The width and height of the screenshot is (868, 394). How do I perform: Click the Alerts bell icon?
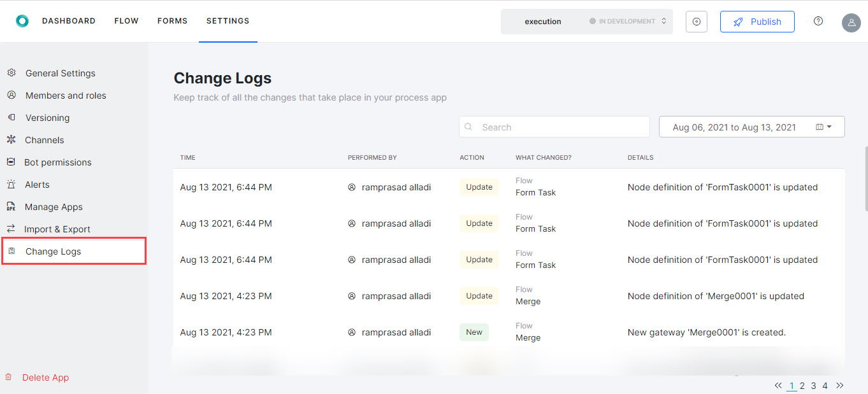[x=11, y=184]
